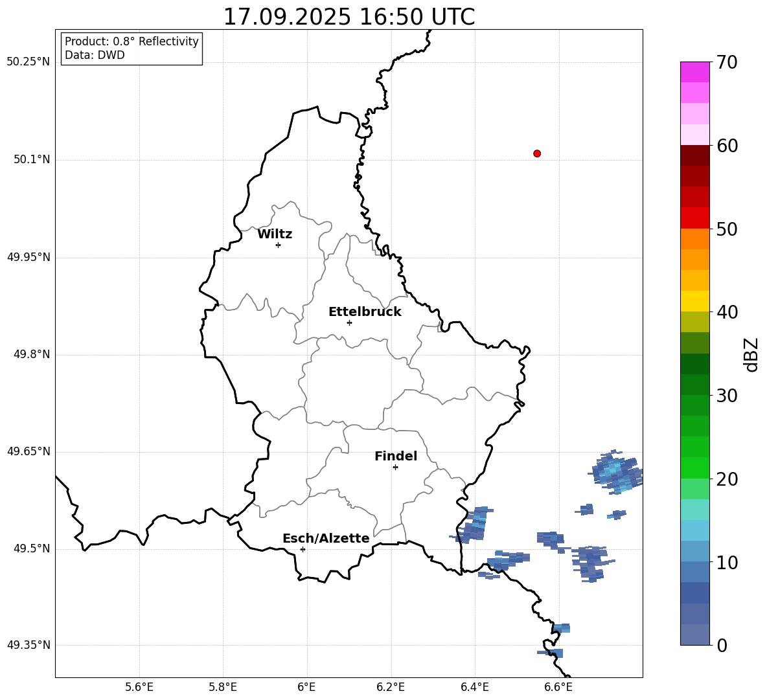Click the 30 tick label on colorbar
This screenshot has width=767, height=700.
click(727, 396)
